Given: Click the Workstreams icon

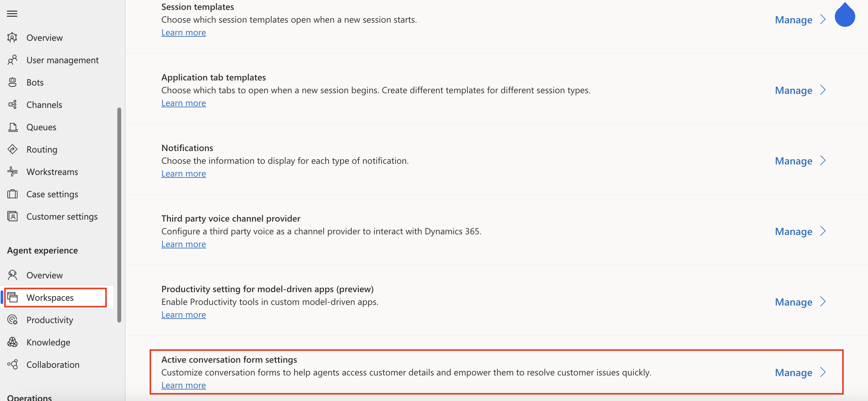Looking at the screenshot, I should click(12, 172).
